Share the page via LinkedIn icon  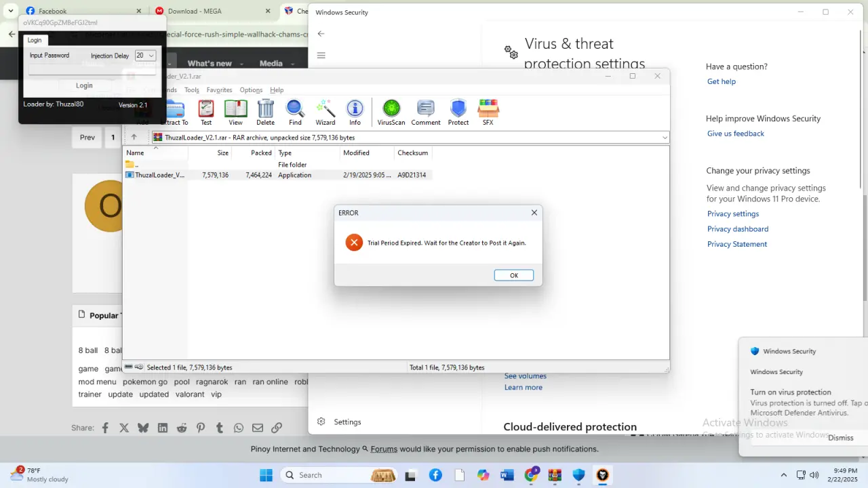click(163, 428)
